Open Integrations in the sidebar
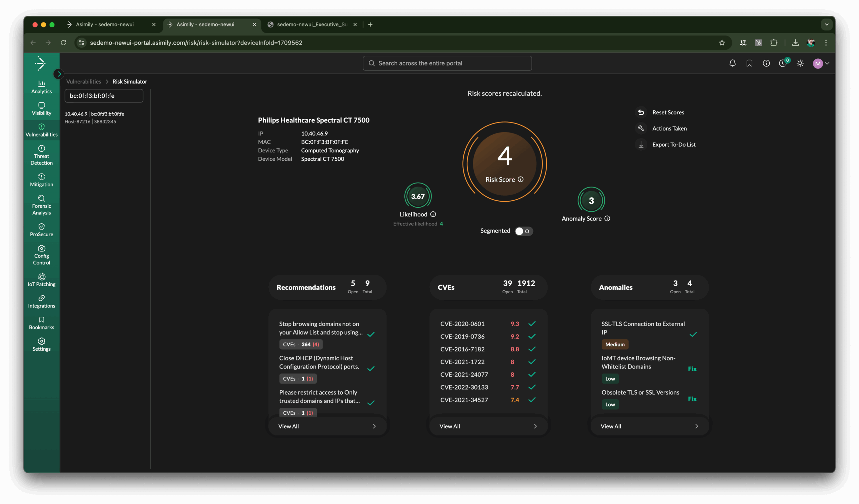This screenshot has width=859, height=504. pos(42,302)
